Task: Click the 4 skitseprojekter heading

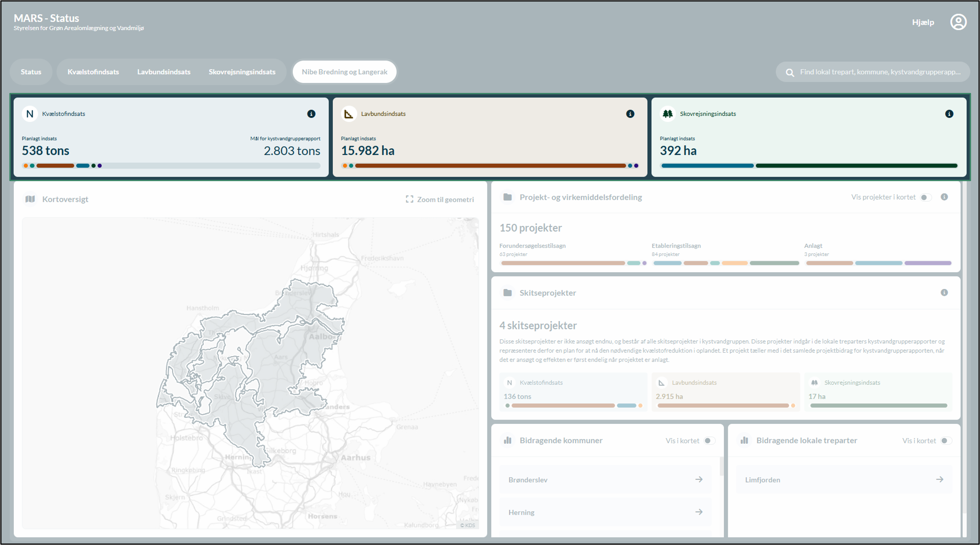Action: (x=538, y=325)
